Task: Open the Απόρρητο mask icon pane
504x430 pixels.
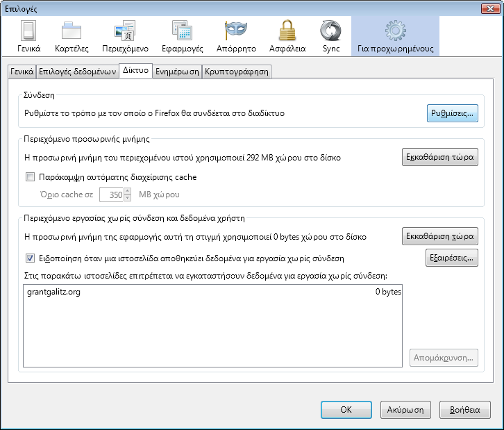Action: coord(236,36)
